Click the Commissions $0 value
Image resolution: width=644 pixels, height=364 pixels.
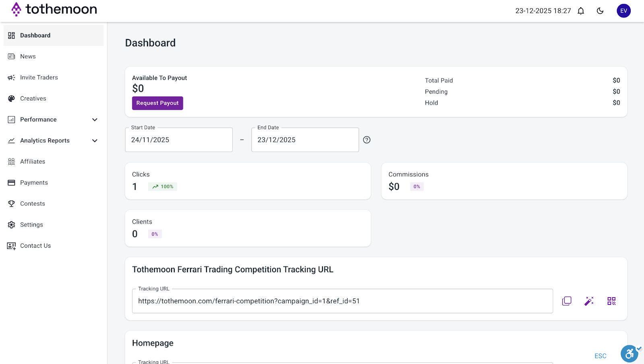(394, 187)
